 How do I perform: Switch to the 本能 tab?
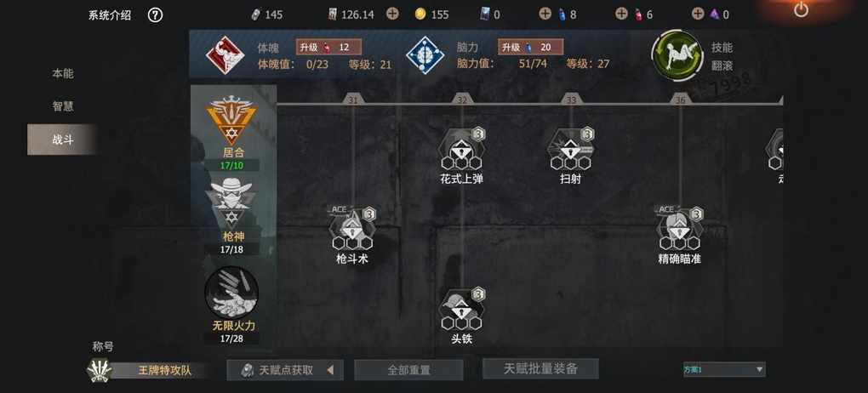(63, 74)
